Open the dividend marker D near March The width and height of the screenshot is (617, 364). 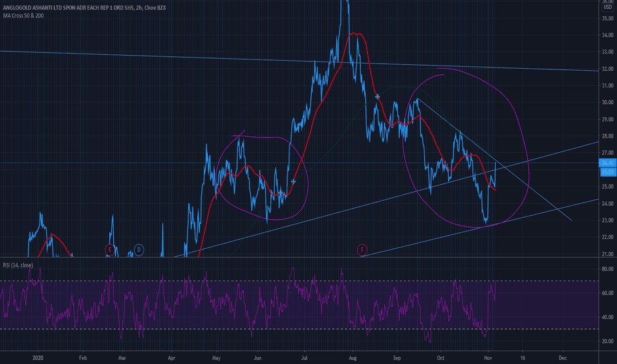click(x=138, y=250)
